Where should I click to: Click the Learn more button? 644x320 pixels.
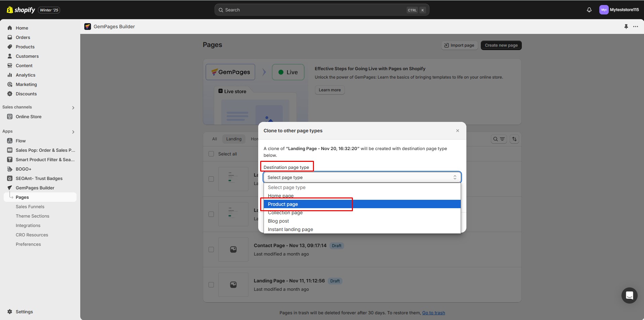tap(330, 90)
